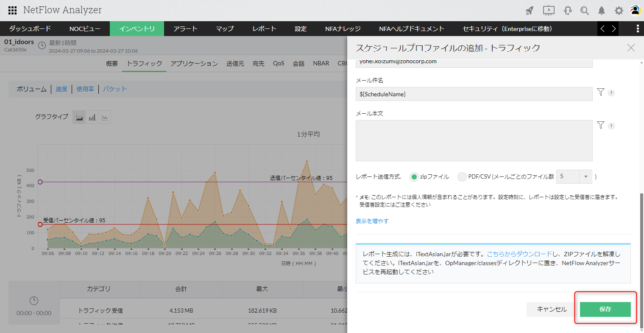
Task: Click the キャンセル button
Action: 552,309
